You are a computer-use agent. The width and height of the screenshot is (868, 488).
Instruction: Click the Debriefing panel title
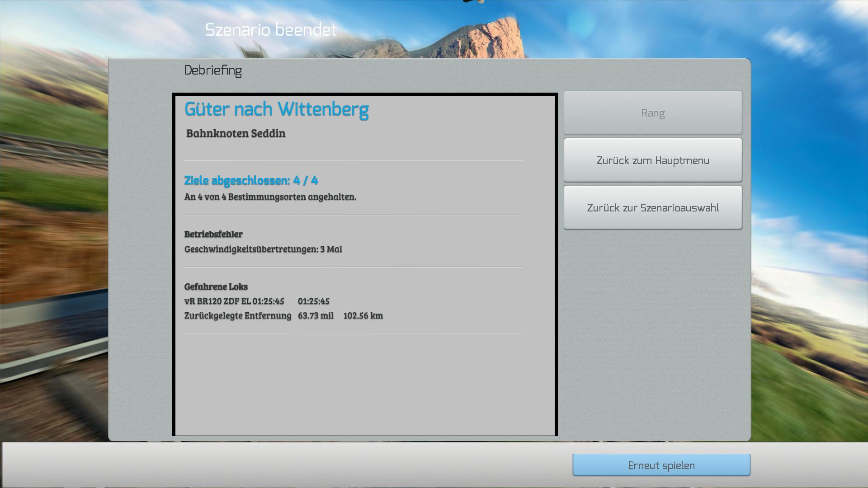[212, 70]
